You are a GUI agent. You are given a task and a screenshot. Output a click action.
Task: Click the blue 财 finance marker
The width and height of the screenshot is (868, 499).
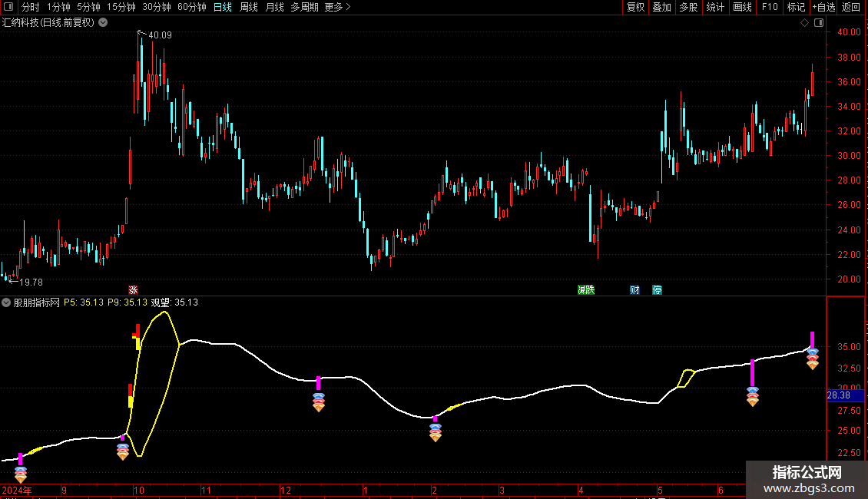[634, 290]
